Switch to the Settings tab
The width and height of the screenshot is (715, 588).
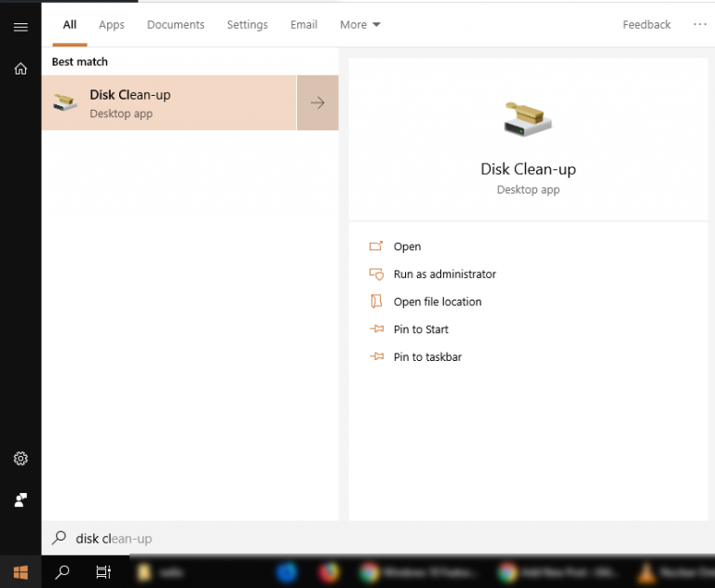[x=247, y=24]
